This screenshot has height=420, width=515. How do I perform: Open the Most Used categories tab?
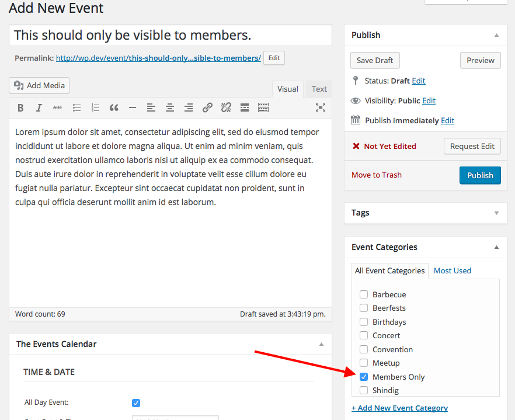(452, 270)
